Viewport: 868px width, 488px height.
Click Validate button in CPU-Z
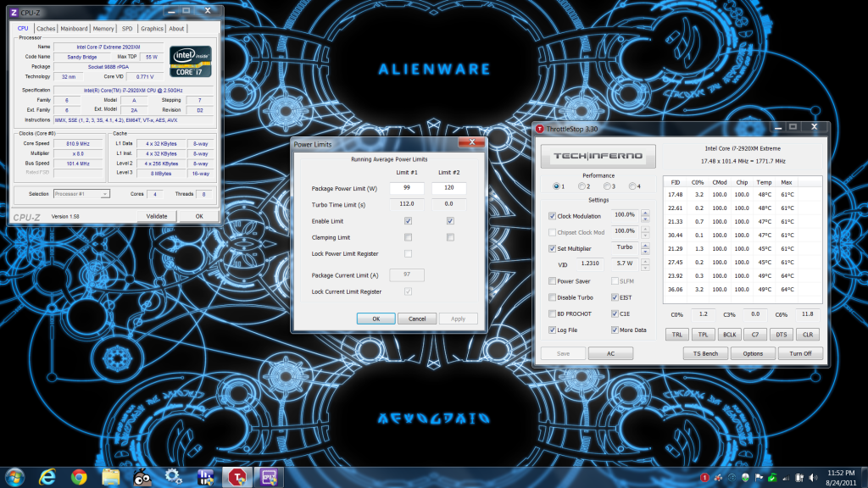coord(157,216)
